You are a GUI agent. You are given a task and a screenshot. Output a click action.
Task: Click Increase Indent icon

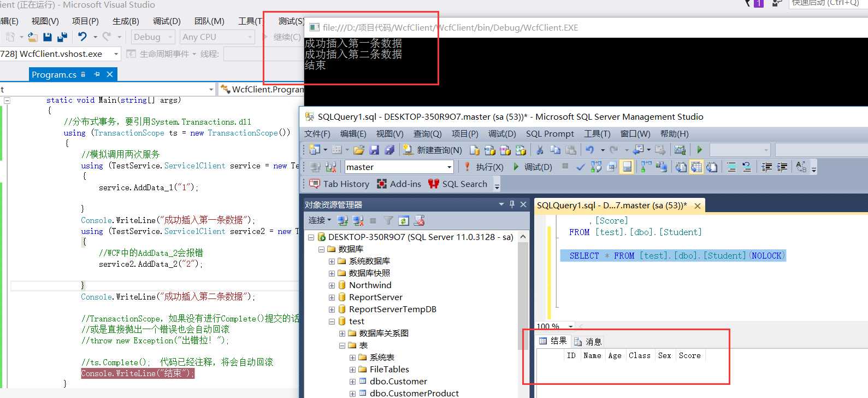pyautogui.click(x=782, y=167)
